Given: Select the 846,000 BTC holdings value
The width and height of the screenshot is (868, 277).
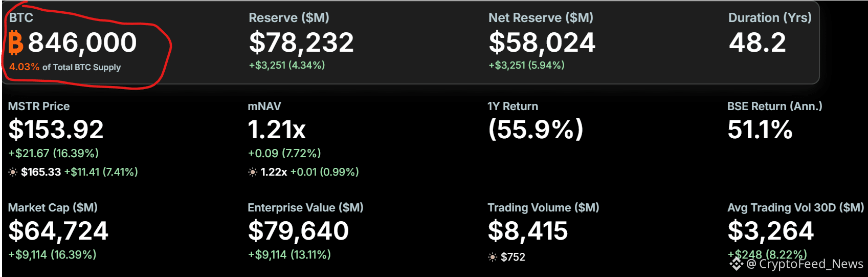Looking at the screenshot, I should [82, 42].
